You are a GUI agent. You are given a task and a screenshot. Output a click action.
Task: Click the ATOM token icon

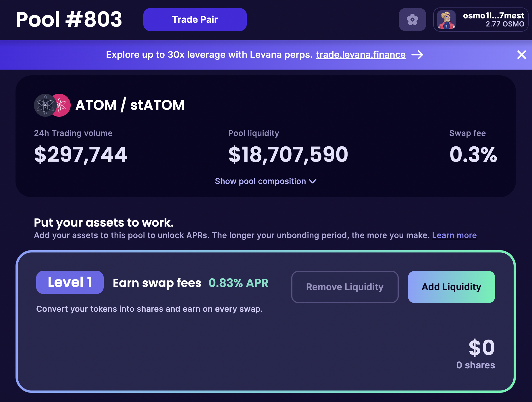tap(45, 105)
